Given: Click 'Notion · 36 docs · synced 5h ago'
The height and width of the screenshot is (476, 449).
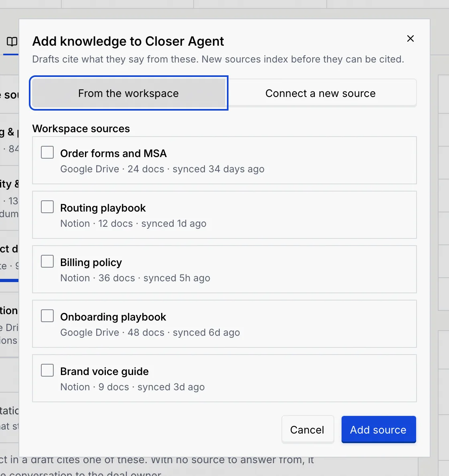Looking at the screenshot, I should tap(135, 278).
